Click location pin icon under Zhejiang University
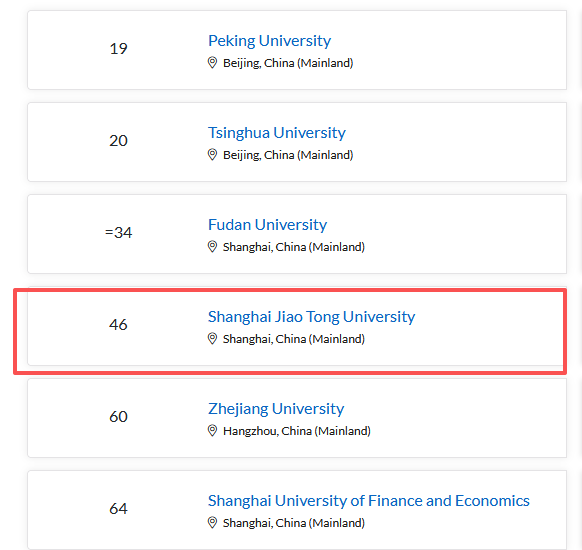The width and height of the screenshot is (582, 550). pyautogui.click(x=212, y=431)
